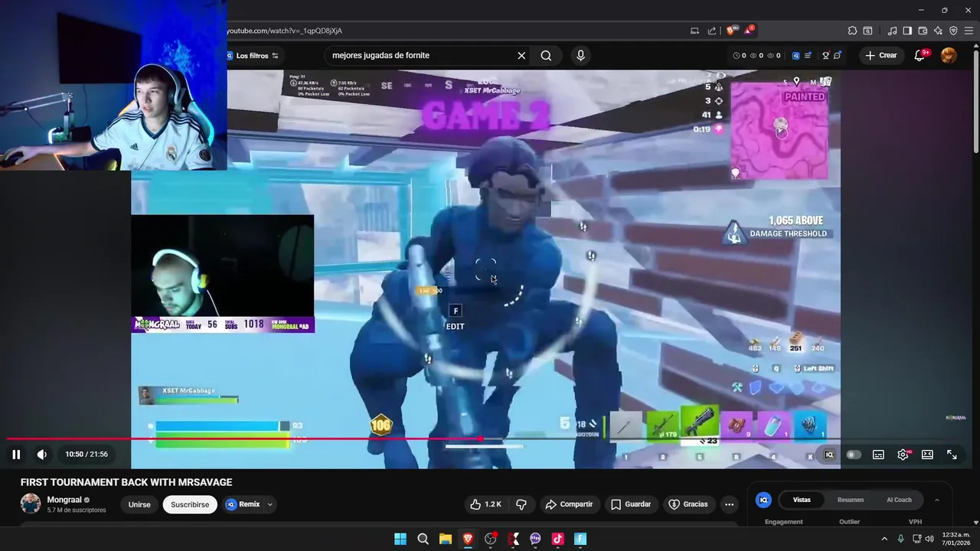Open the Mongraal channel avatar
Viewport: 980px width, 551px height.
click(x=31, y=504)
